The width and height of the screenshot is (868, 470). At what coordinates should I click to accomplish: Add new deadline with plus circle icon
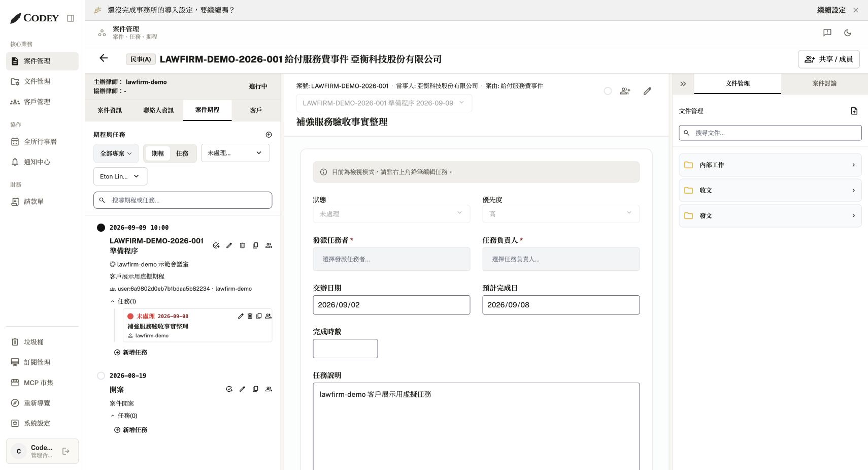[x=269, y=135]
